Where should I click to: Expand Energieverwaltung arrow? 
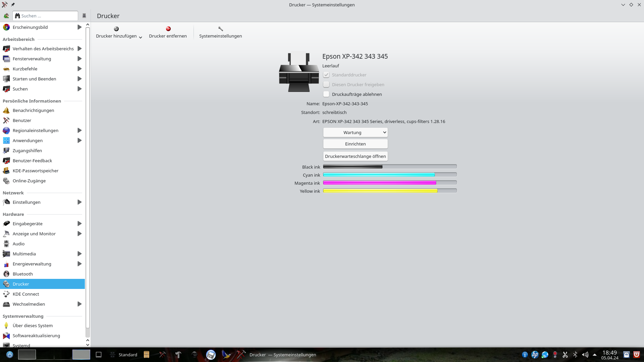click(79, 264)
